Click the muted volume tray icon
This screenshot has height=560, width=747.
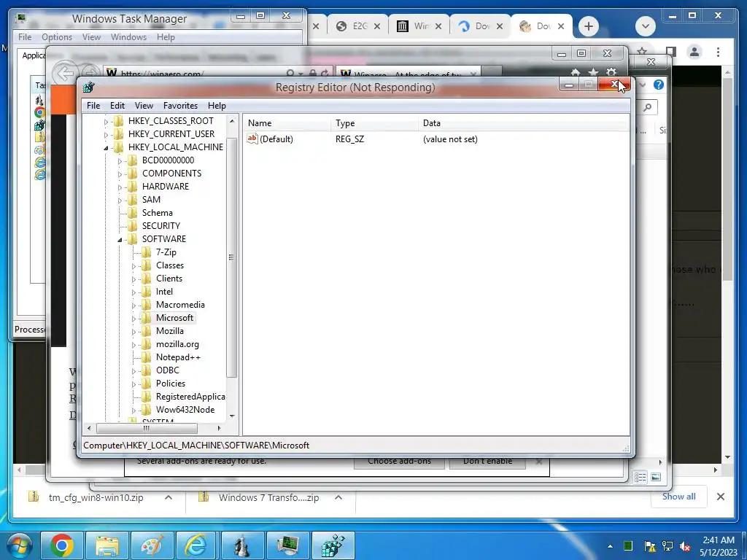tap(685, 546)
